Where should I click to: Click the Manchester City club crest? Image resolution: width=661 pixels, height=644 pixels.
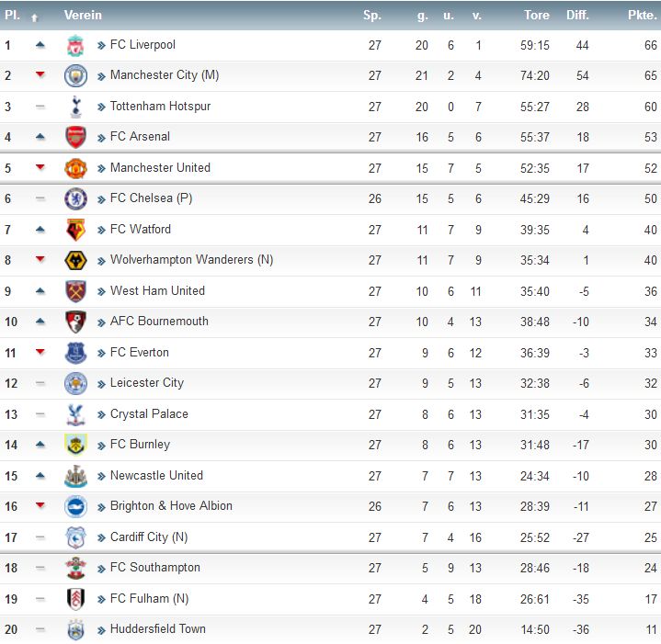[x=75, y=76]
